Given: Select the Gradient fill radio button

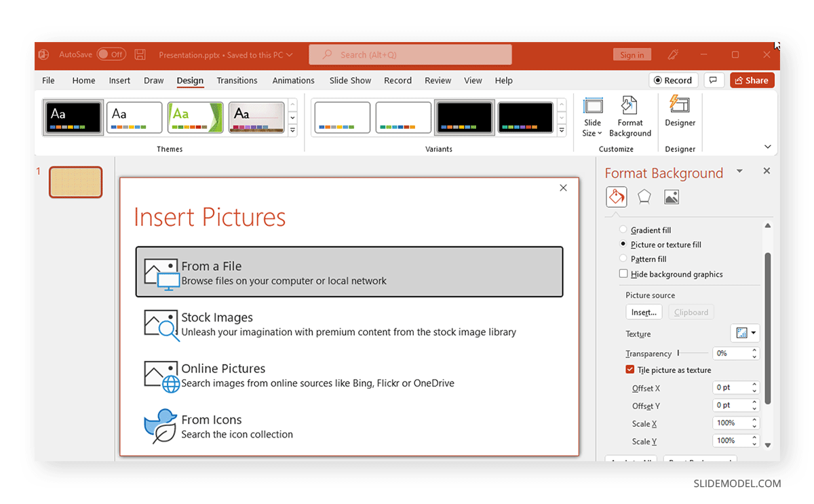Looking at the screenshot, I should (x=623, y=229).
